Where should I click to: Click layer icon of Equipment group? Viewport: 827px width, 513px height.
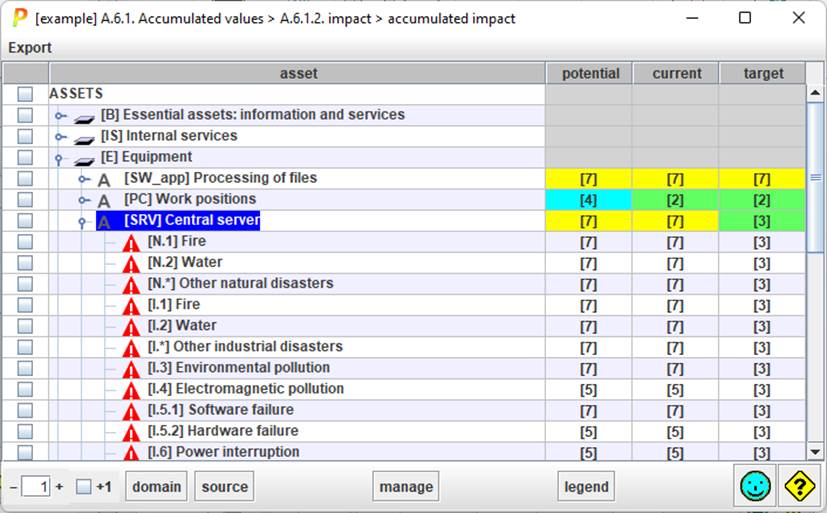coord(84,160)
